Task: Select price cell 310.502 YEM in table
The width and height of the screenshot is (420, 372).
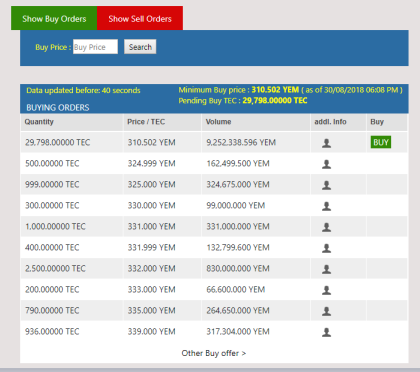Action: tap(162, 142)
